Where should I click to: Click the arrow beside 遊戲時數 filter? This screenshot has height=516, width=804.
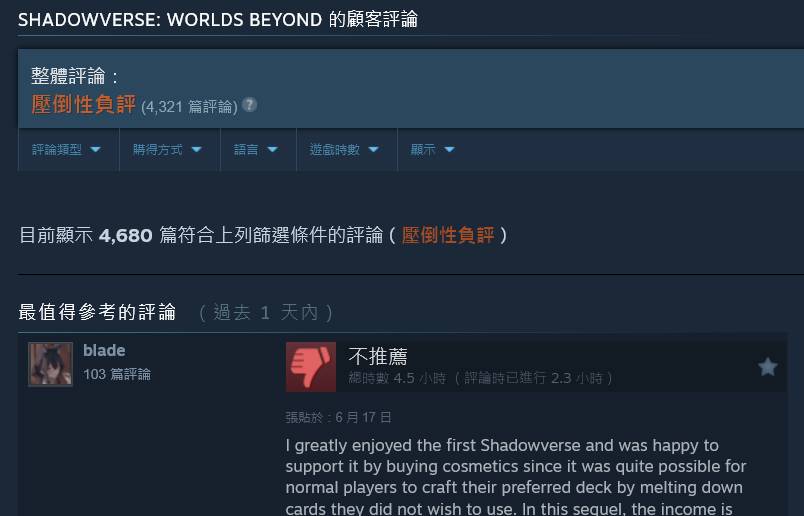coord(373,150)
